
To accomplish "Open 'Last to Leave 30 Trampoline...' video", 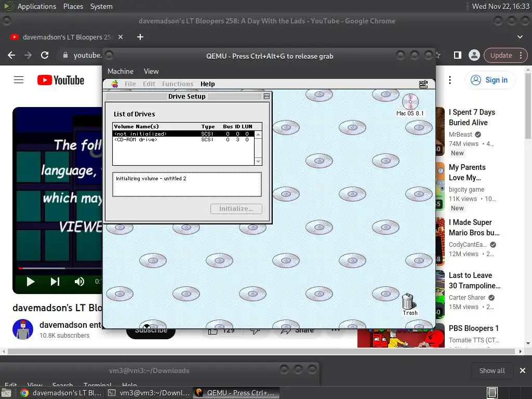I will coord(475,280).
